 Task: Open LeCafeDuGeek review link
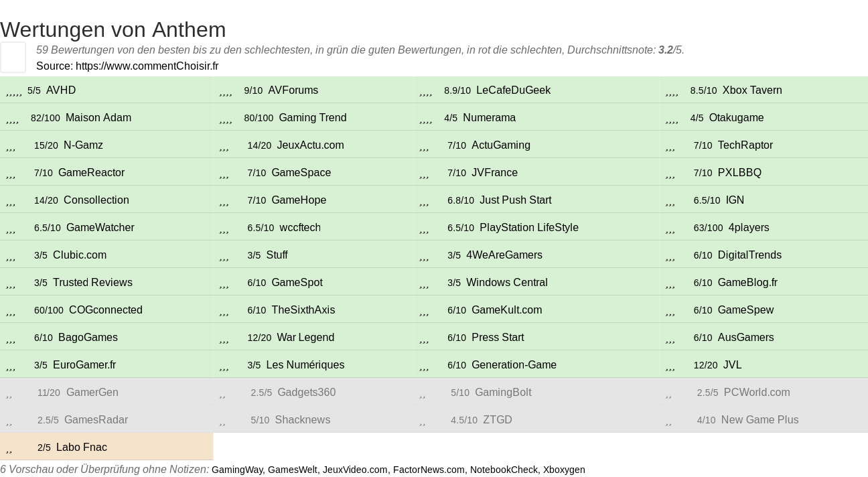(514, 90)
